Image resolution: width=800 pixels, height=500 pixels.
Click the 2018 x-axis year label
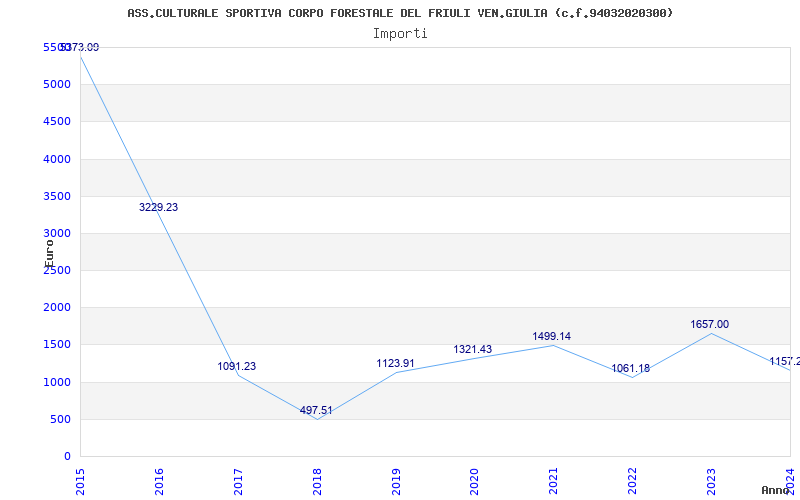(317, 482)
